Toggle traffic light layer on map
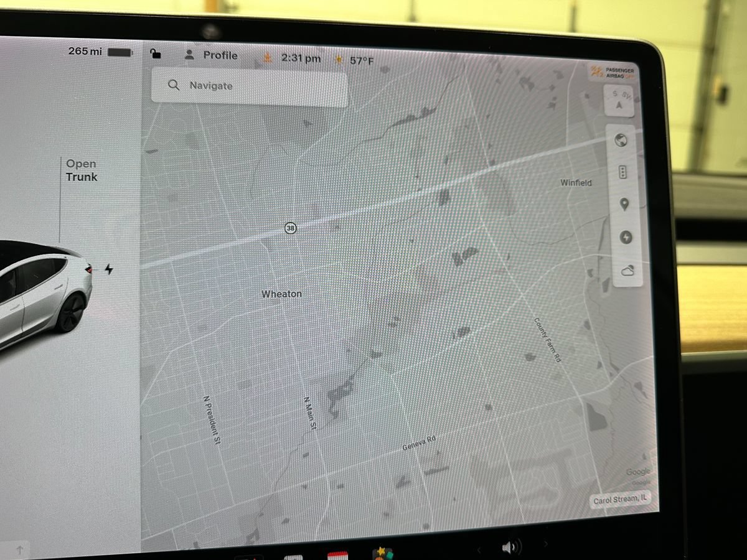Screen dimensions: 747x560 click(622, 173)
